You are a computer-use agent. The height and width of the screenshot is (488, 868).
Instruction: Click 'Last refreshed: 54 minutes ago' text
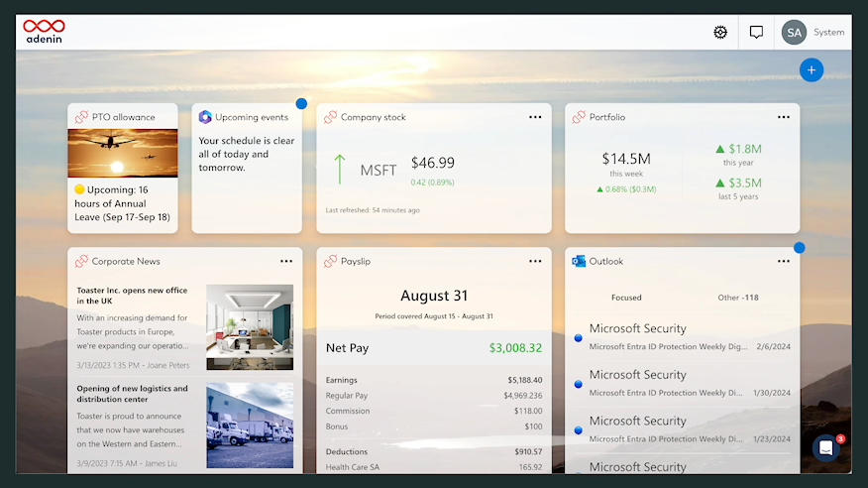[x=373, y=210]
